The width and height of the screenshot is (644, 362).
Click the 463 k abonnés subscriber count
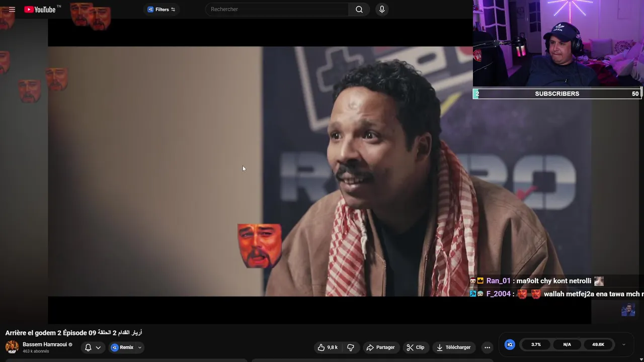pyautogui.click(x=36, y=351)
